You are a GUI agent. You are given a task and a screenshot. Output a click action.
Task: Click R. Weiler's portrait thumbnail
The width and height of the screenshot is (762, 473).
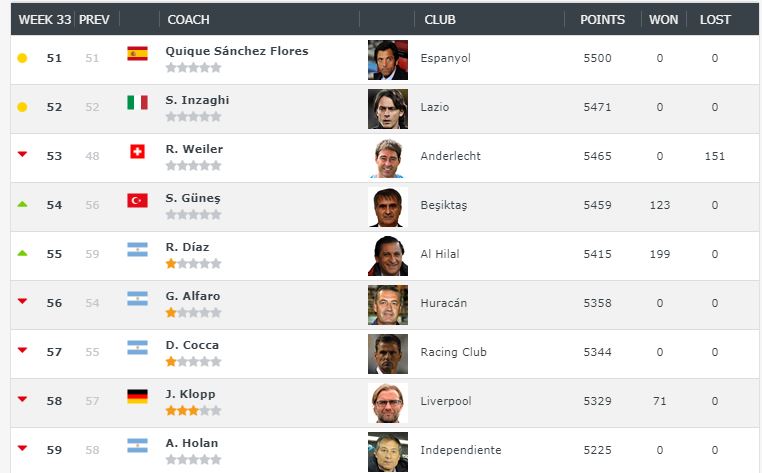pos(388,158)
